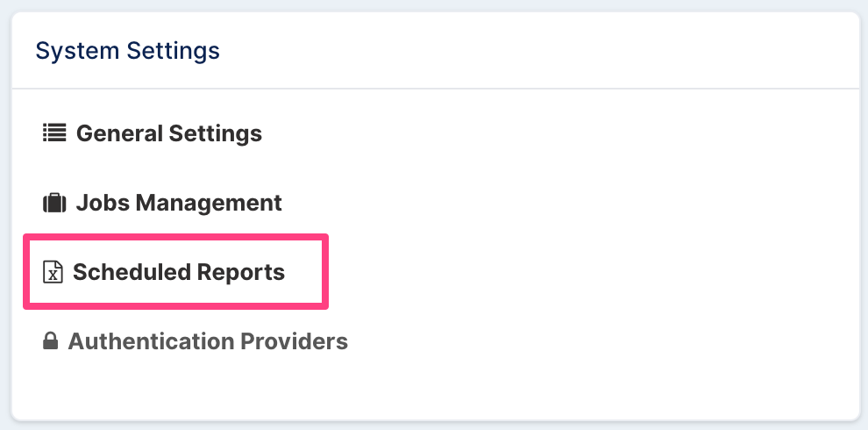
Task: Click the spreadsheet file icon for Scheduled Reports
Action: (53, 272)
